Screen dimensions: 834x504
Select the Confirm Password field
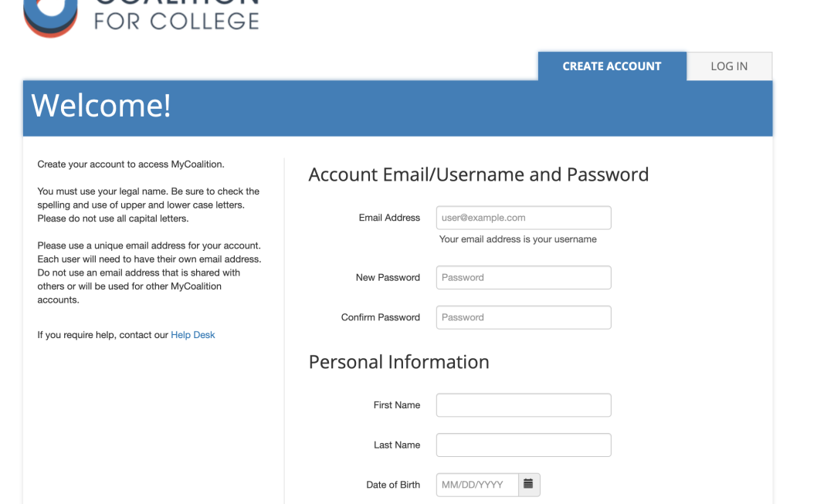(524, 317)
